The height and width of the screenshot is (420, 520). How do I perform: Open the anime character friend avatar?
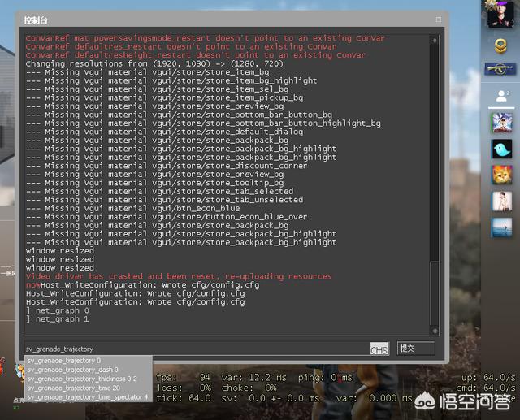click(502, 123)
